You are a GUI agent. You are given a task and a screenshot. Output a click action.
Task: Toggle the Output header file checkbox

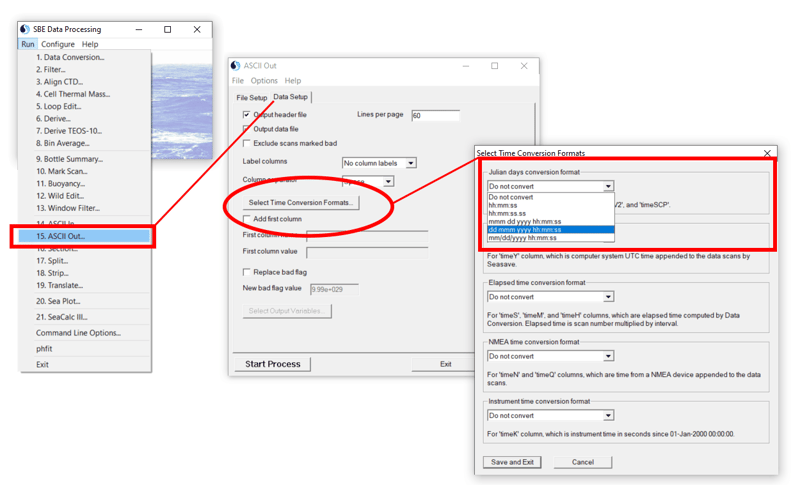point(247,115)
